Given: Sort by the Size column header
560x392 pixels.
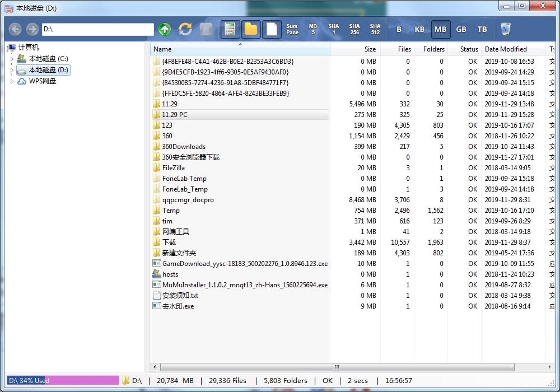Looking at the screenshot, I should tap(370, 49).
